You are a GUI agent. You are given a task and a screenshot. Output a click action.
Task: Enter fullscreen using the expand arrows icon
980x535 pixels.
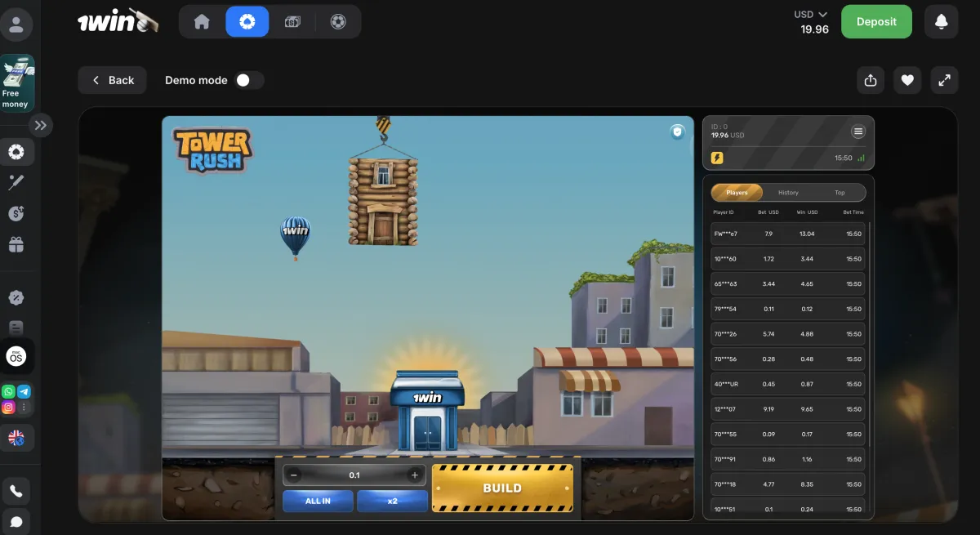click(x=944, y=80)
